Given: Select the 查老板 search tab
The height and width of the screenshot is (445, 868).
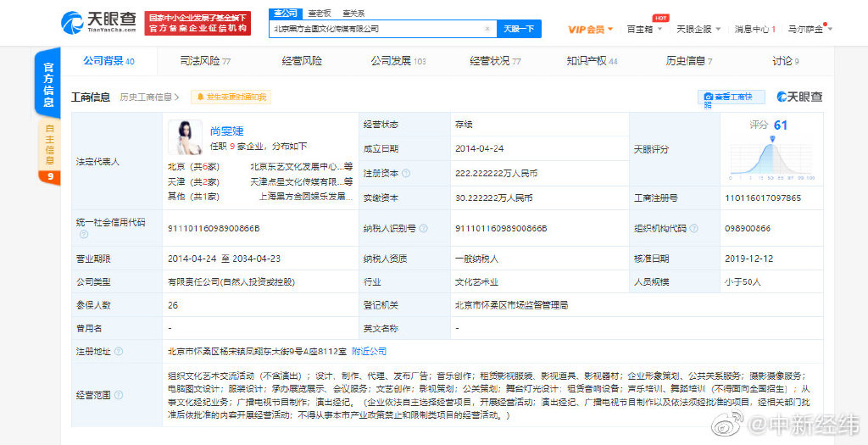Looking at the screenshot, I should pos(320,14).
